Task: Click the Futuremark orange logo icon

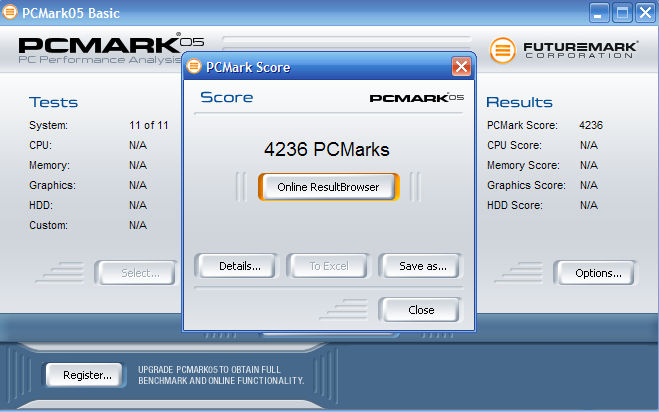Action: pos(502,50)
